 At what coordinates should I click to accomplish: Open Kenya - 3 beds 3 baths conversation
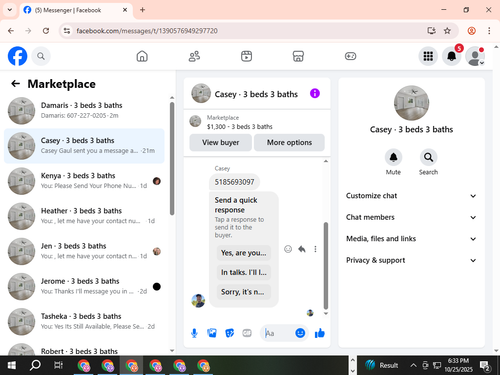84,181
